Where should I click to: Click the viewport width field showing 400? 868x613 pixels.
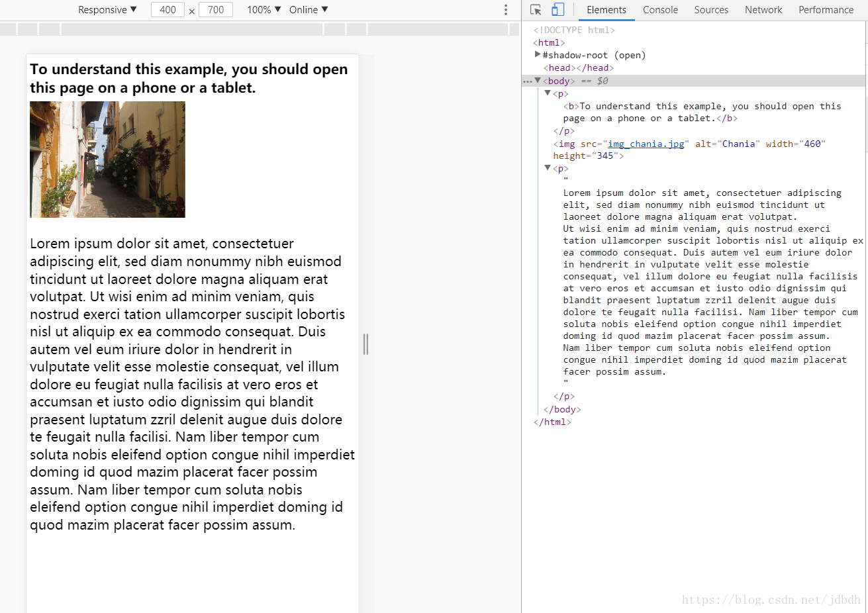coord(168,9)
